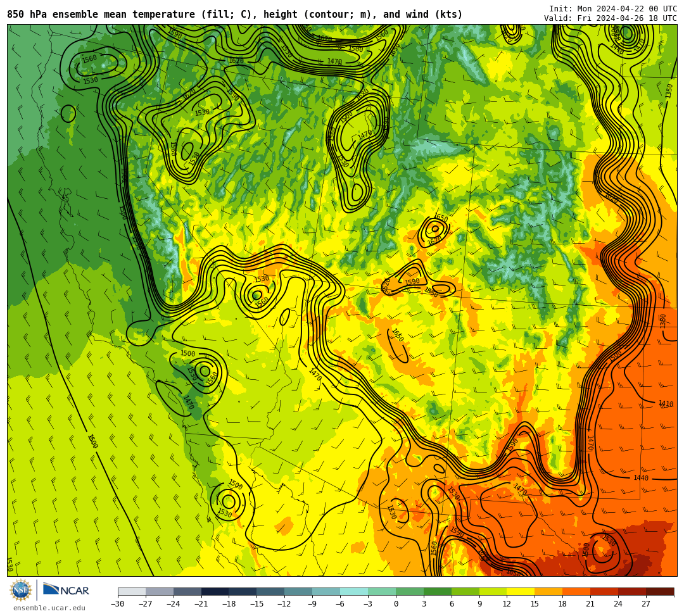Image resolution: width=684 pixels, height=616 pixels.
Task: Click the −30 colorbar tick label
Action: pyautogui.click(x=118, y=604)
